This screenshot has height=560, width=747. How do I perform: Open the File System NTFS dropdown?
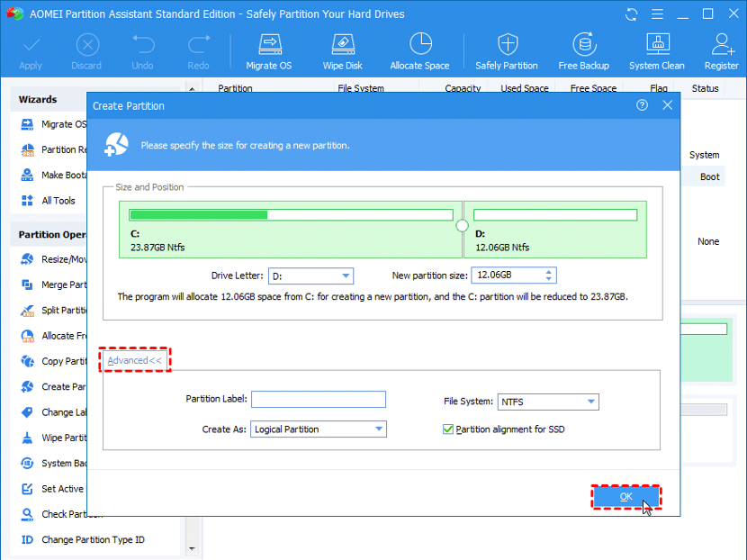point(593,402)
